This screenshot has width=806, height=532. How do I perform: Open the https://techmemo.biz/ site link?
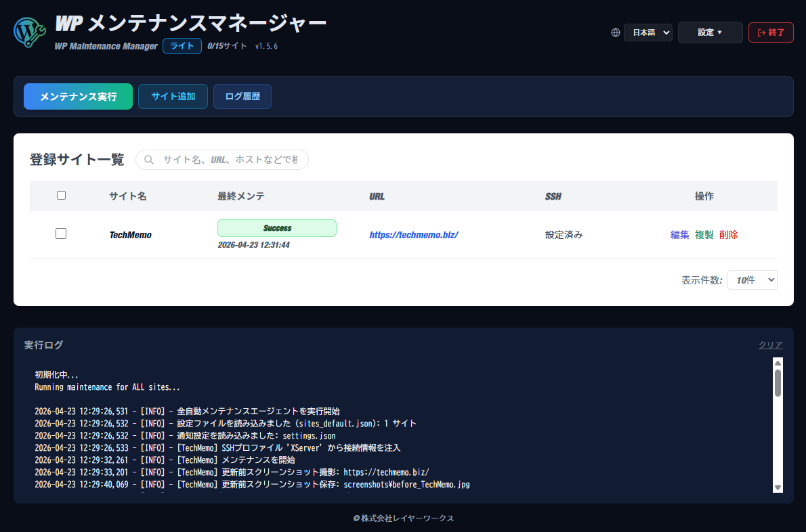point(414,234)
